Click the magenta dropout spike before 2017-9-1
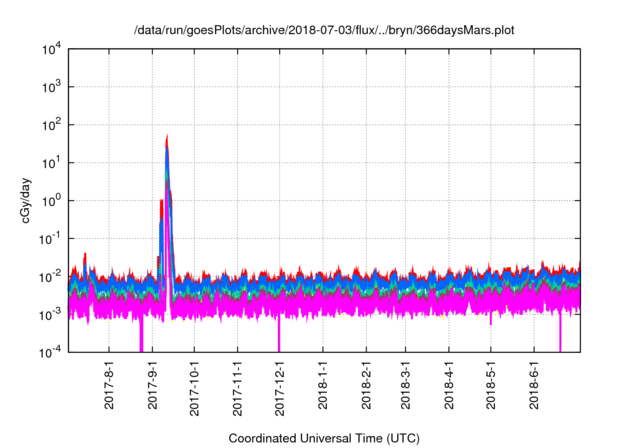The width and height of the screenshot is (640, 448). pos(141,335)
